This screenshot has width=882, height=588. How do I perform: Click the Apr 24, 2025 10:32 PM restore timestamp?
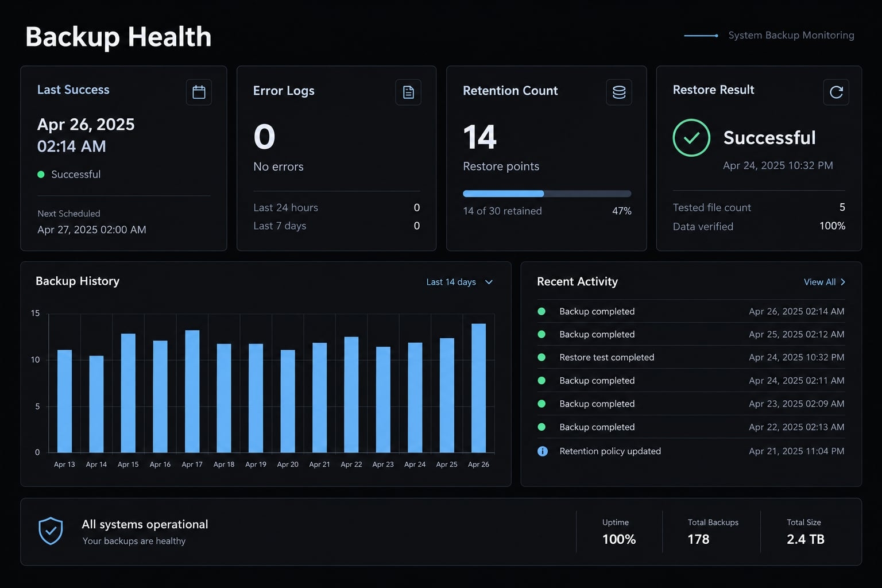click(x=777, y=165)
